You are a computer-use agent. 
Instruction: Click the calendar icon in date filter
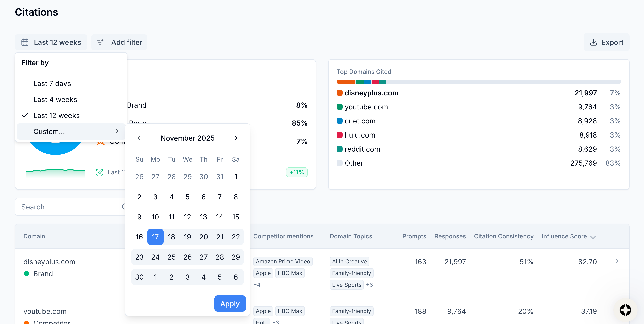click(25, 42)
